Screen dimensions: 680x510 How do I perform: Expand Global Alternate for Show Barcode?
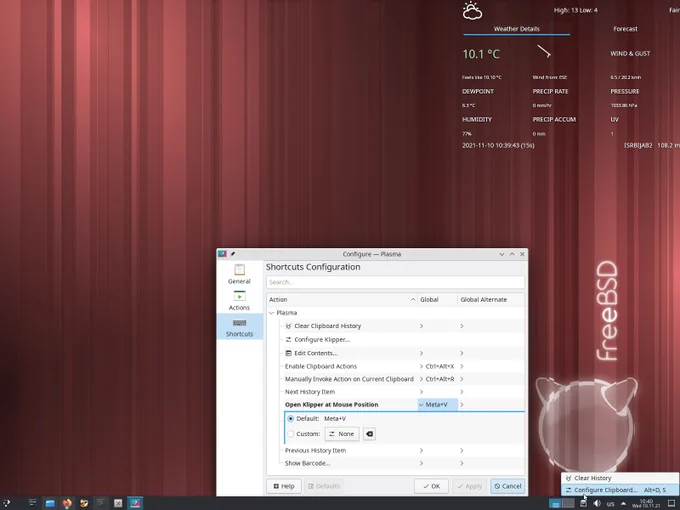(x=462, y=463)
